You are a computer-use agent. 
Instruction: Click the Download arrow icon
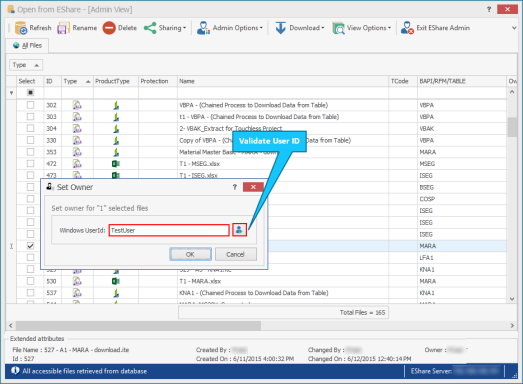pos(281,28)
